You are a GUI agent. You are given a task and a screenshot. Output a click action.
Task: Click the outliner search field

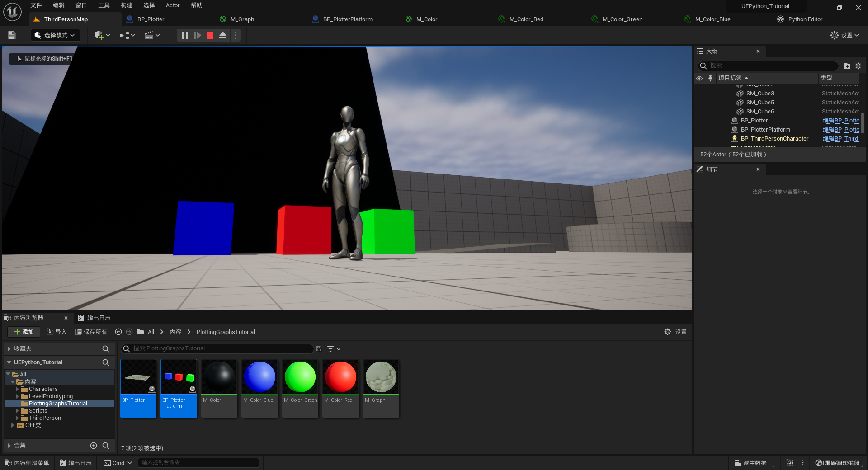768,66
